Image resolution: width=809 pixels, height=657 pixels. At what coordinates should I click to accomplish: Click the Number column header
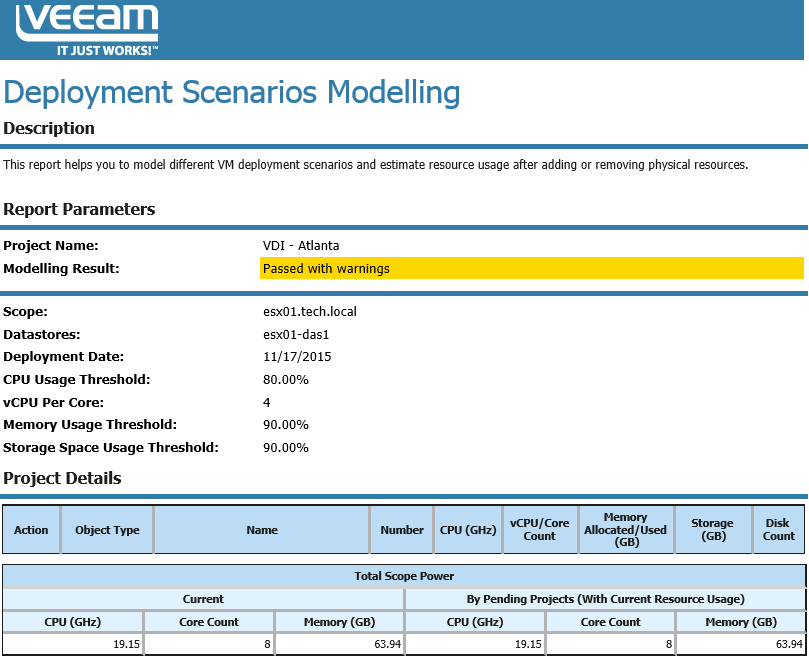402,530
